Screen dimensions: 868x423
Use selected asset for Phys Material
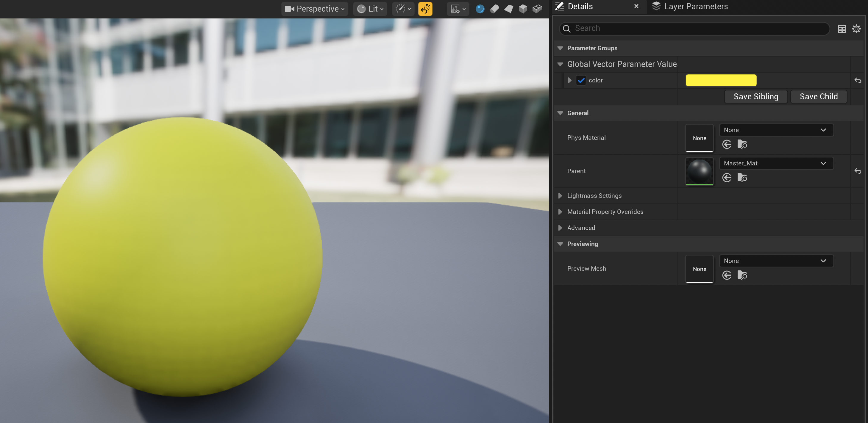click(x=727, y=145)
